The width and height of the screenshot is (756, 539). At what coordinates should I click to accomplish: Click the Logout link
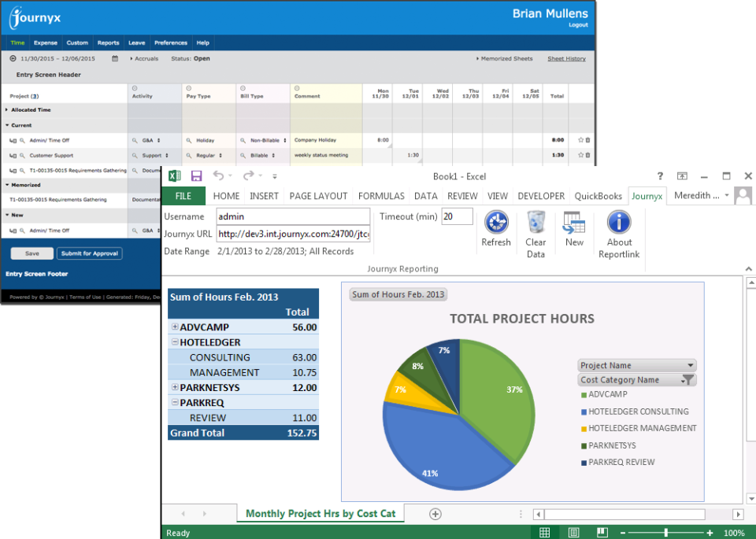[578, 24]
